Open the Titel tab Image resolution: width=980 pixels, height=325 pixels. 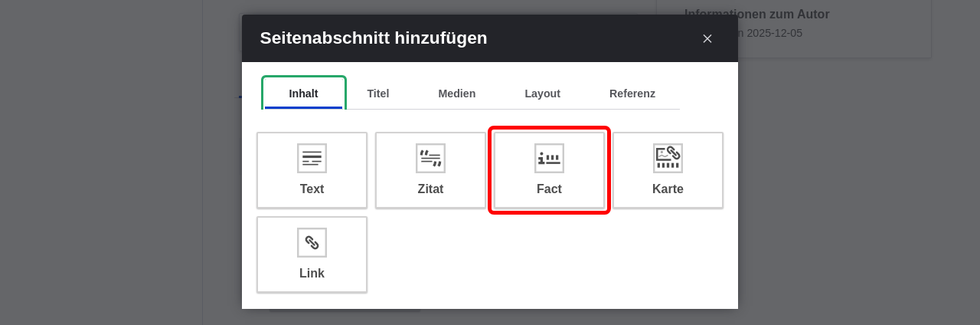(378, 94)
